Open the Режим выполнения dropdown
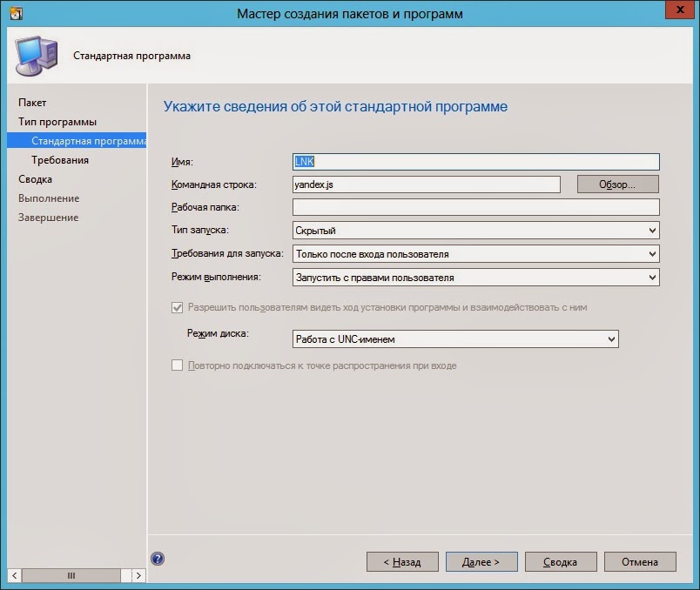Viewport: 700px width, 590px height. click(x=476, y=277)
